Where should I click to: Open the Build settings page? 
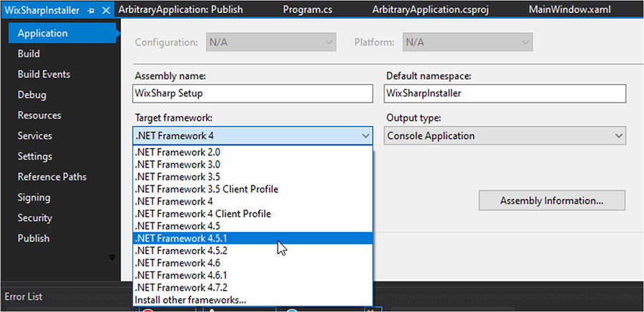pyautogui.click(x=29, y=54)
